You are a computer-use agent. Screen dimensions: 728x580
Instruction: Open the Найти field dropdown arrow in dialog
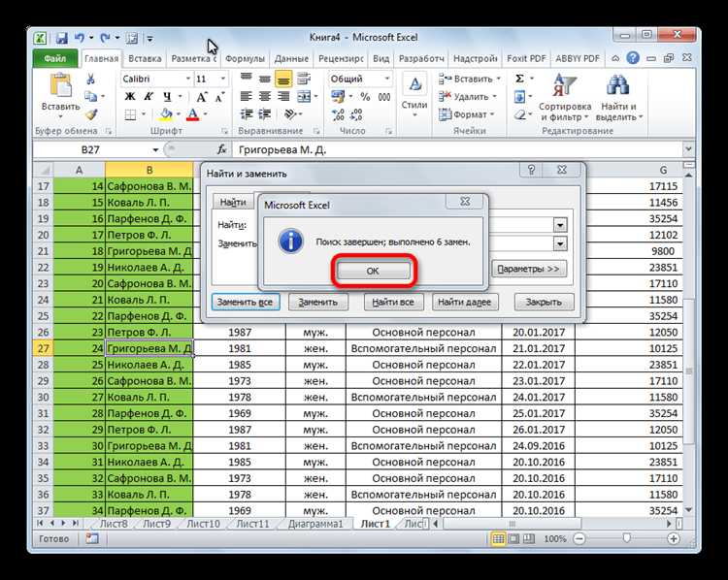560,226
